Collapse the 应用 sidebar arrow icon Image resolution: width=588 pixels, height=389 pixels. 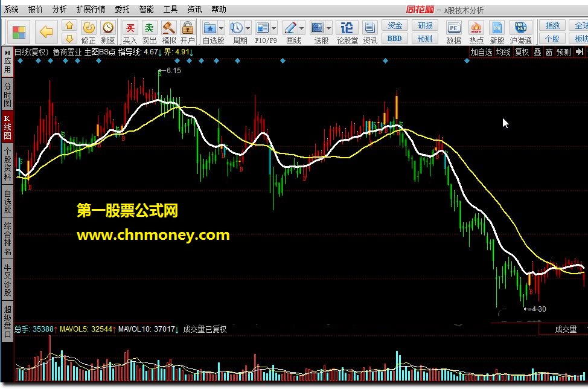click(7, 53)
